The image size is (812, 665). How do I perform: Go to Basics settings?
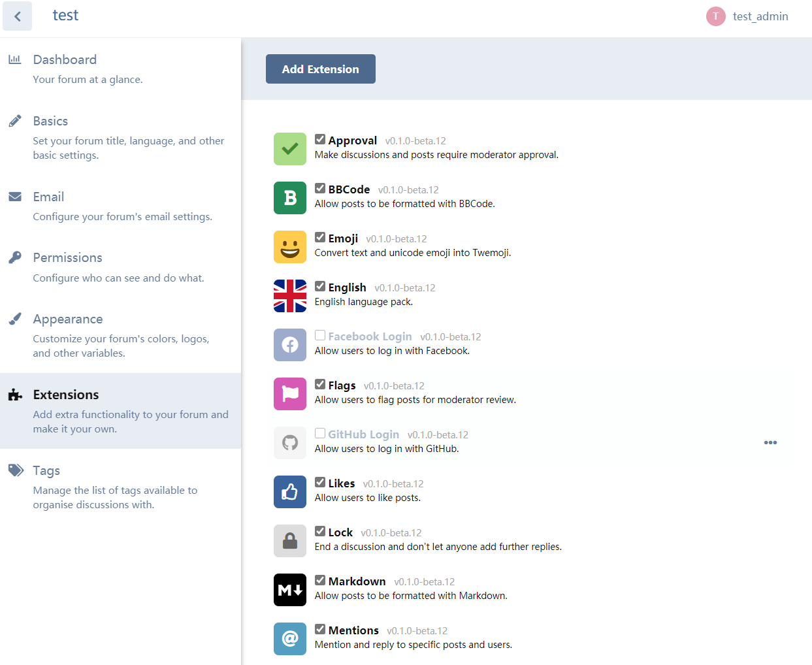click(120, 137)
